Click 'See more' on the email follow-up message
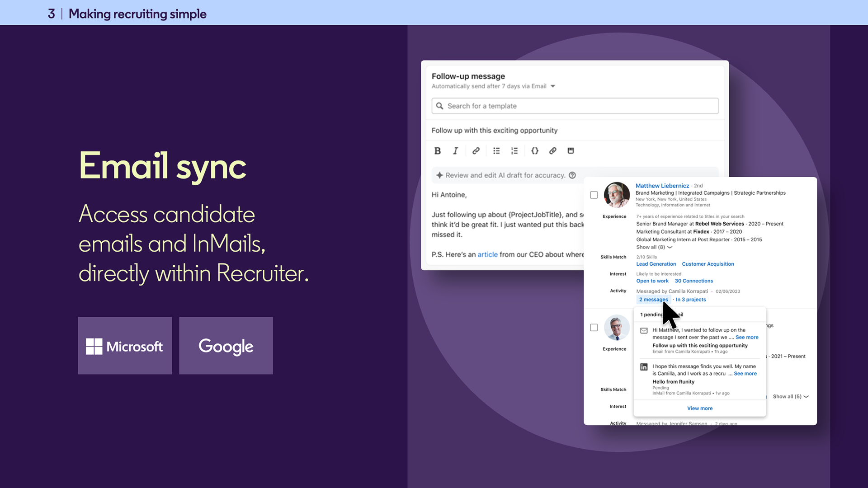The height and width of the screenshot is (488, 868). pyautogui.click(x=747, y=338)
